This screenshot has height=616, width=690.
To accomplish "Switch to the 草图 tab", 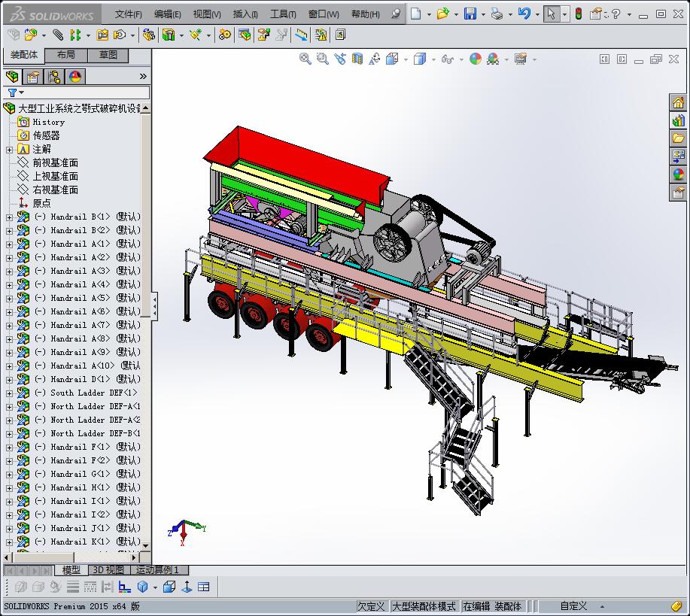I will (108, 55).
